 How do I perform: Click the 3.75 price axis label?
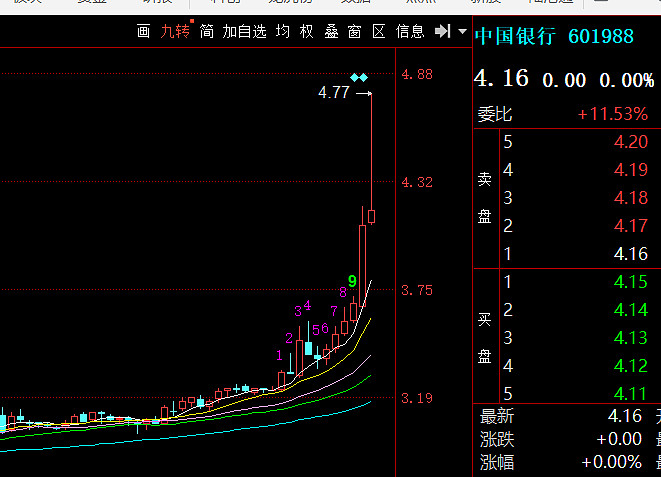417,290
